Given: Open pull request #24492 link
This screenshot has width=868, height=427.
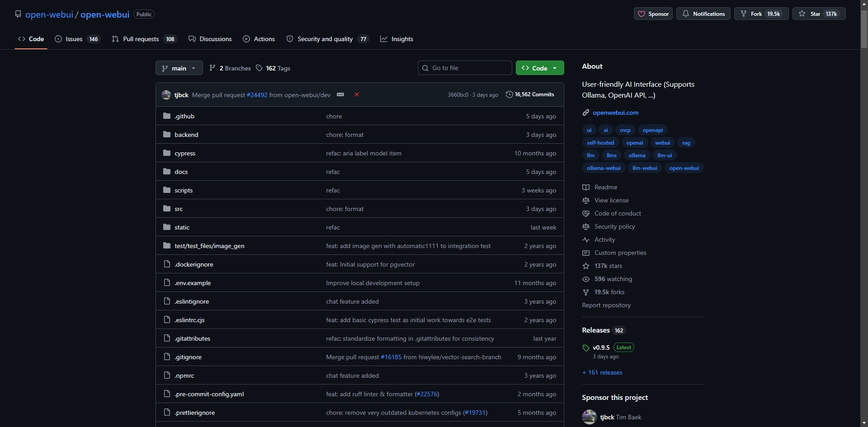Looking at the screenshot, I should coord(257,95).
